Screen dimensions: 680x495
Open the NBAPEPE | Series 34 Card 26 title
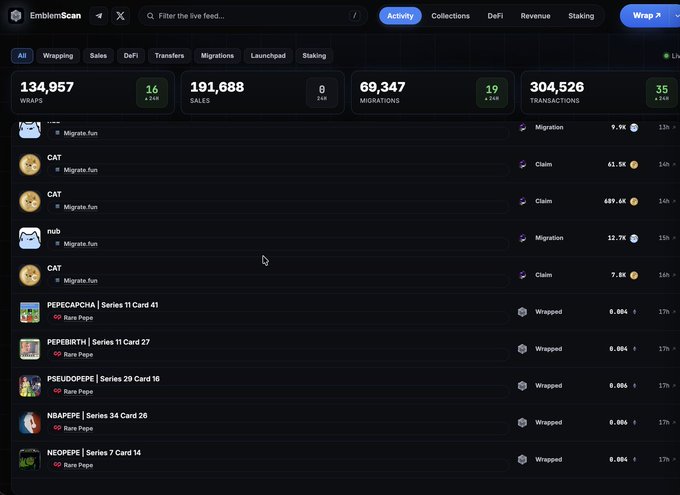click(97, 416)
